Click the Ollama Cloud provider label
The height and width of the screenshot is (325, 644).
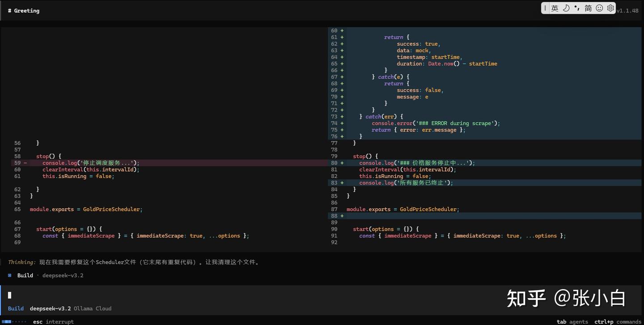tap(93, 308)
